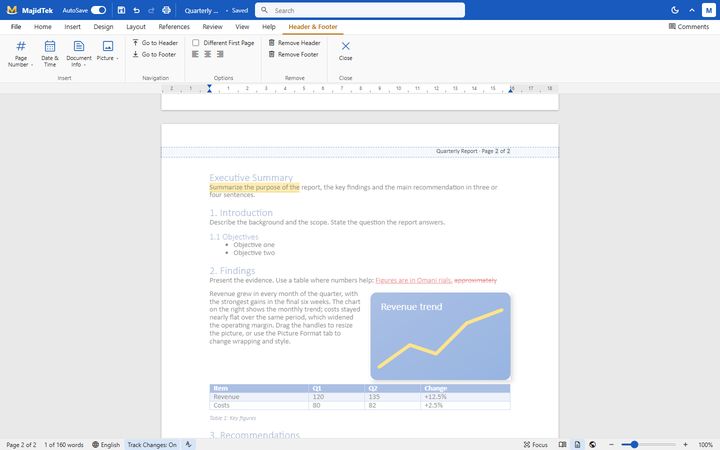Image resolution: width=720 pixels, height=450 pixels.
Task: Click into the Search box
Action: point(360,10)
